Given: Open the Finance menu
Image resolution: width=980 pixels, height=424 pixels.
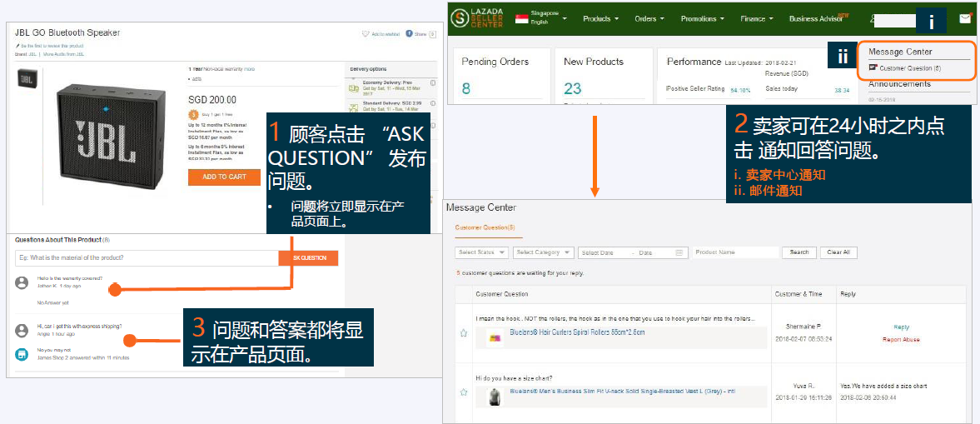Looking at the screenshot, I should [757, 19].
